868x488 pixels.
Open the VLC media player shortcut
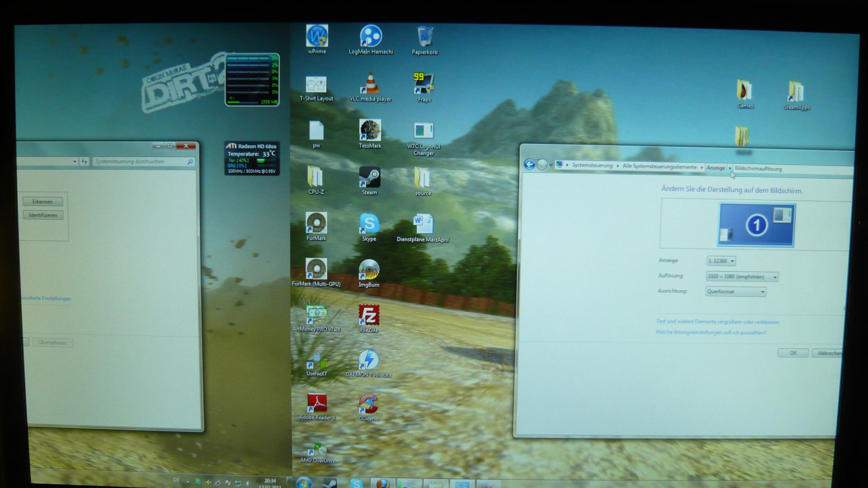[370, 84]
